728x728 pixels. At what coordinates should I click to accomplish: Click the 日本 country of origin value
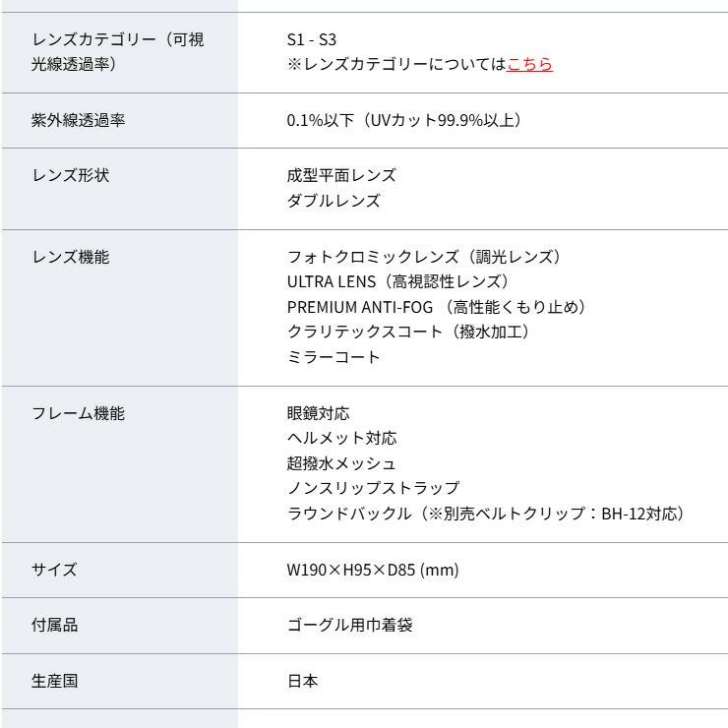pyautogui.click(x=302, y=681)
